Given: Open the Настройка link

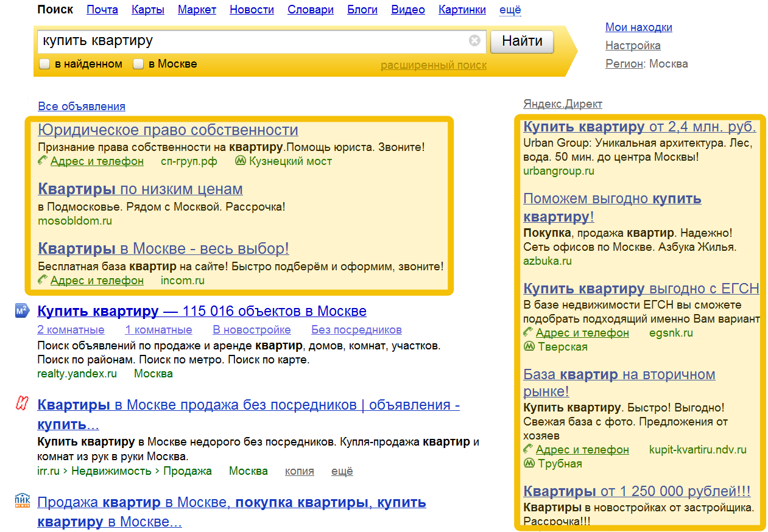Looking at the screenshot, I should tap(633, 46).
